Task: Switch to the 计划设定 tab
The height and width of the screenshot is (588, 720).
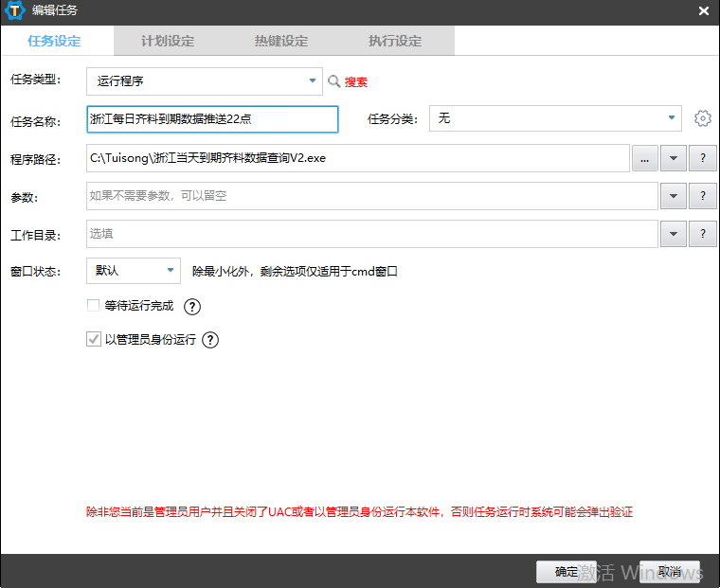Action: coord(168,41)
